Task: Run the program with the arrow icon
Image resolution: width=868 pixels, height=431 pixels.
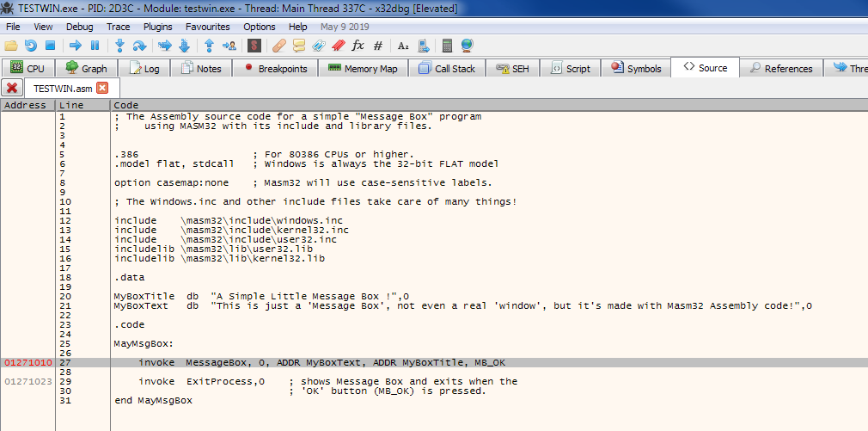Action: tap(76, 46)
